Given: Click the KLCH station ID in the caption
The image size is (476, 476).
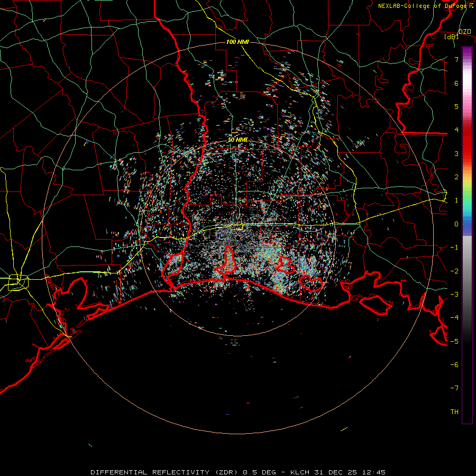Looking at the screenshot, I should [300, 472].
